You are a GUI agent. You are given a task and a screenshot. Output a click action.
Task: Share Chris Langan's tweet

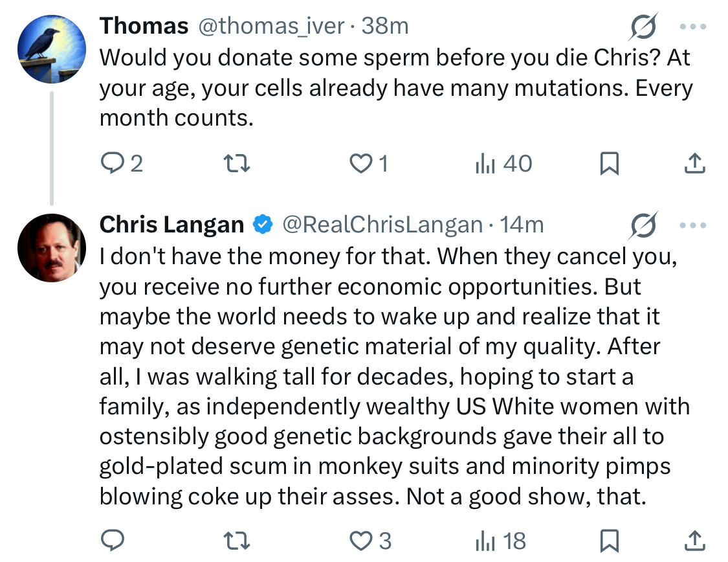click(x=694, y=541)
